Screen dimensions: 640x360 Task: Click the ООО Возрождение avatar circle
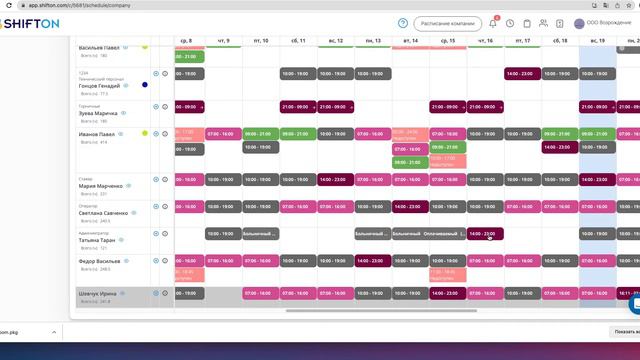(x=579, y=24)
